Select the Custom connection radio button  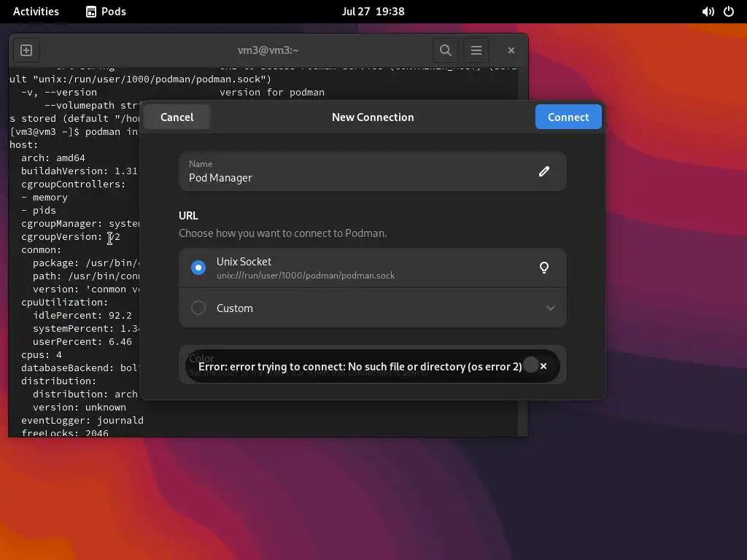click(x=198, y=308)
